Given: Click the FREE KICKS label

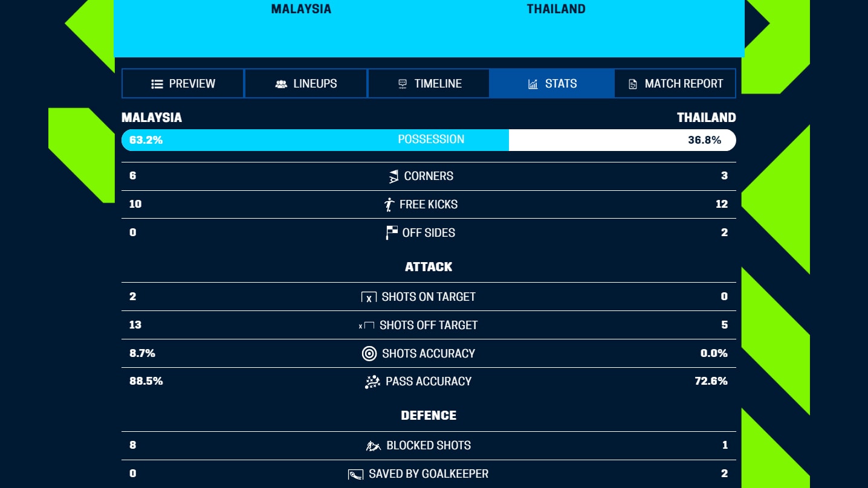Looking at the screenshot, I should [x=429, y=204].
